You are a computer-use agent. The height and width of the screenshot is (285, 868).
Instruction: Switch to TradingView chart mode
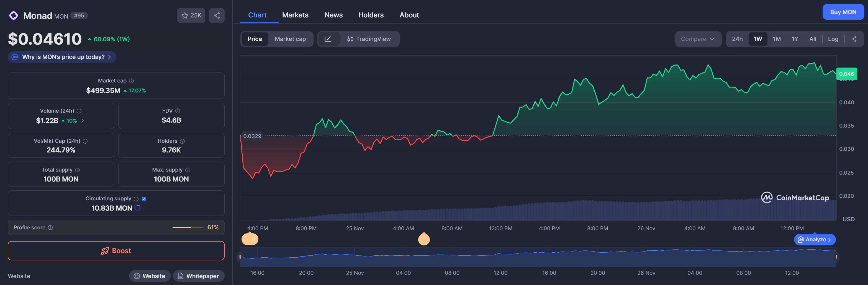369,39
